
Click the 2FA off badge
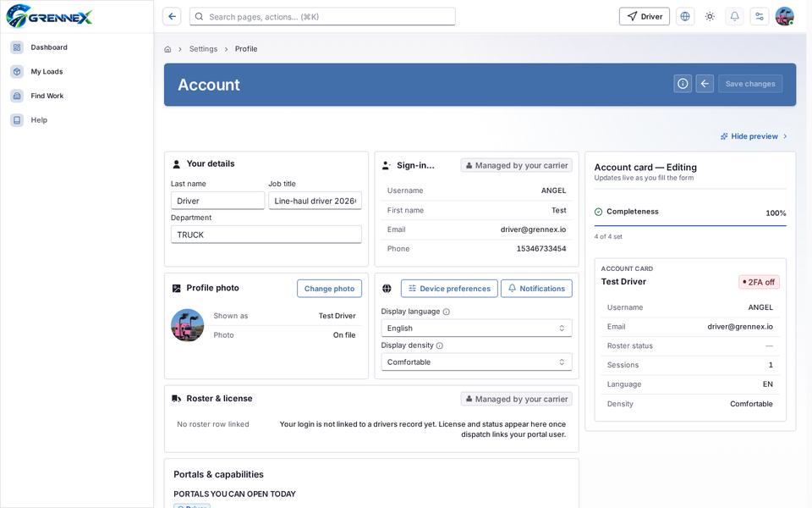759,282
